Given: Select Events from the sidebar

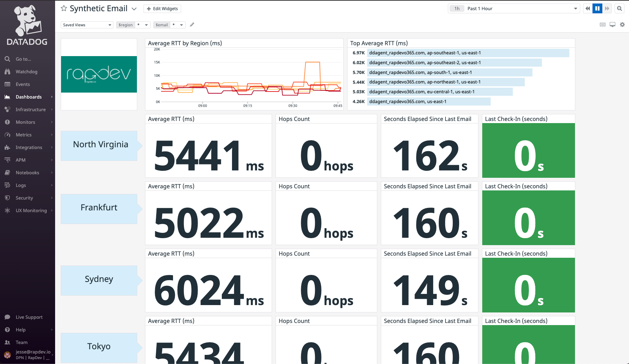Looking at the screenshot, I should click(x=22, y=84).
